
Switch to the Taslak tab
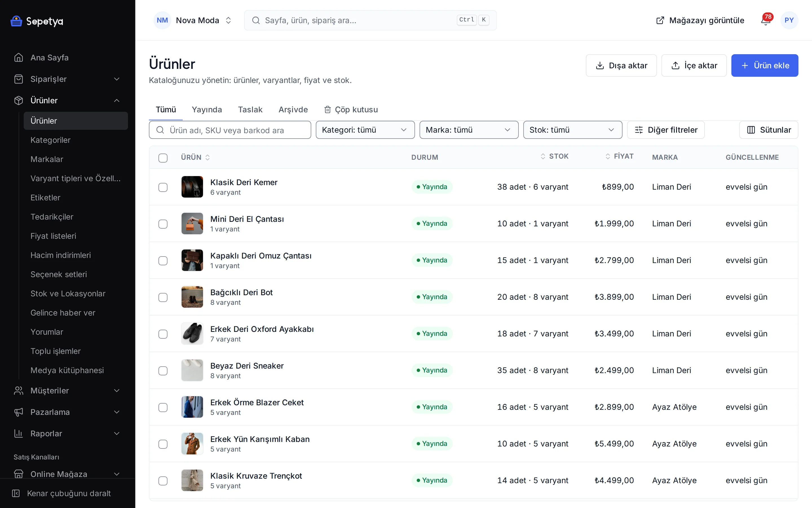point(250,110)
